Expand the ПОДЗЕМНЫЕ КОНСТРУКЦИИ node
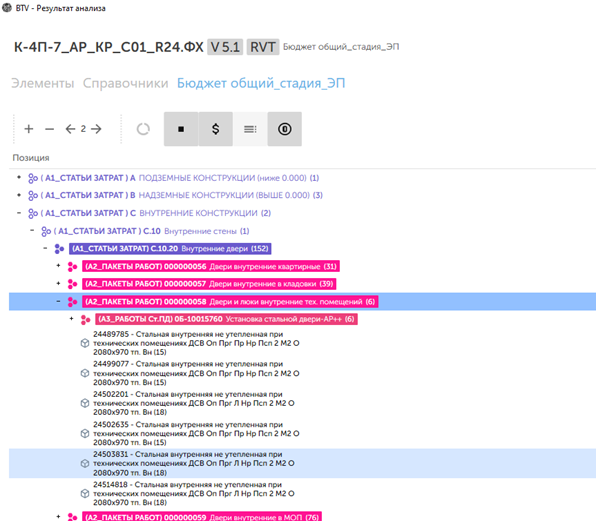 pyautogui.click(x=19, y=177)
